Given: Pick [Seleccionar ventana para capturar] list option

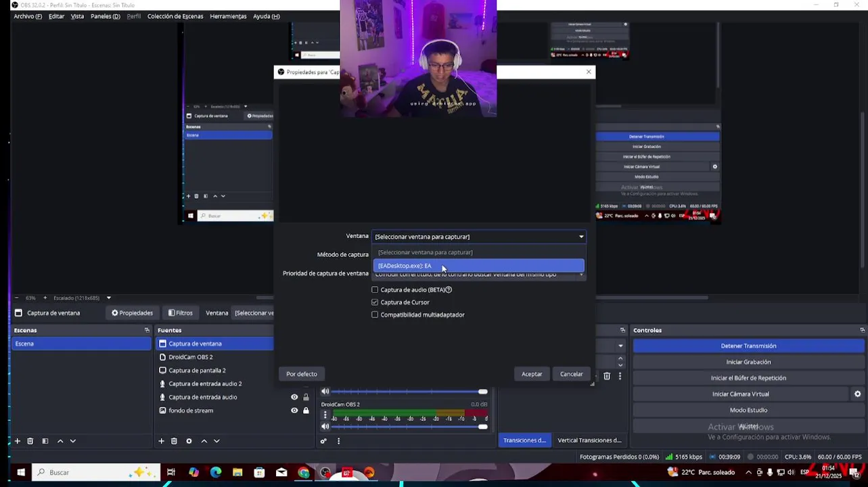Looking at the screenshot, I should (478, 252).
